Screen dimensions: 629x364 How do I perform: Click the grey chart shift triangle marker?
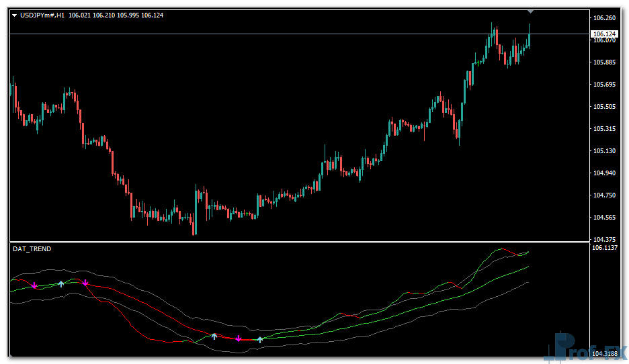tap(530, 11)
